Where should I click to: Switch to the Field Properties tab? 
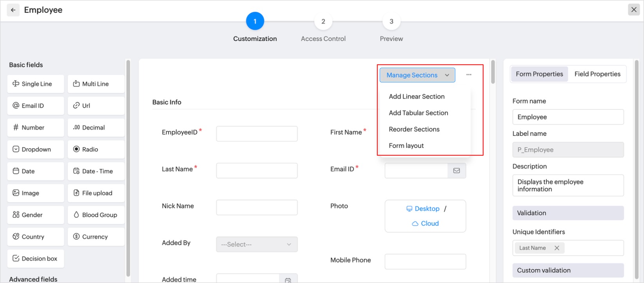(597, 74)
